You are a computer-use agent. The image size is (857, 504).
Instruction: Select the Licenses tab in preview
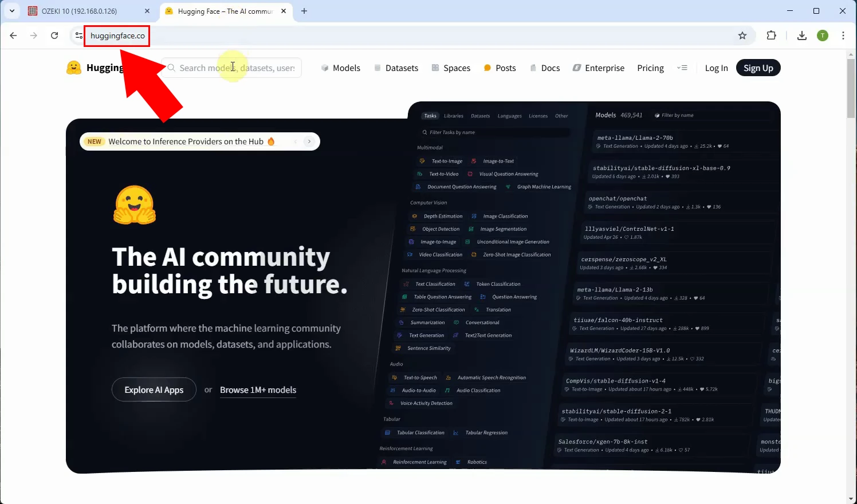(538, 116)
